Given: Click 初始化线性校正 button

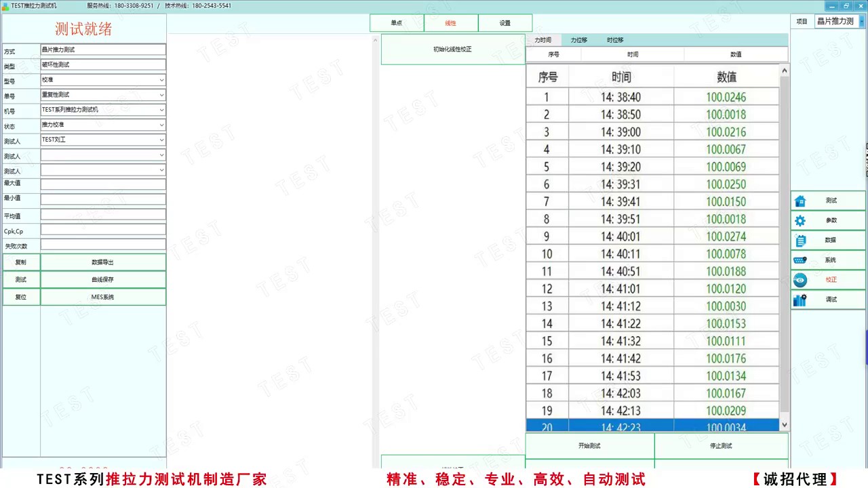Looking at the screenshot, I should point(452,49).
